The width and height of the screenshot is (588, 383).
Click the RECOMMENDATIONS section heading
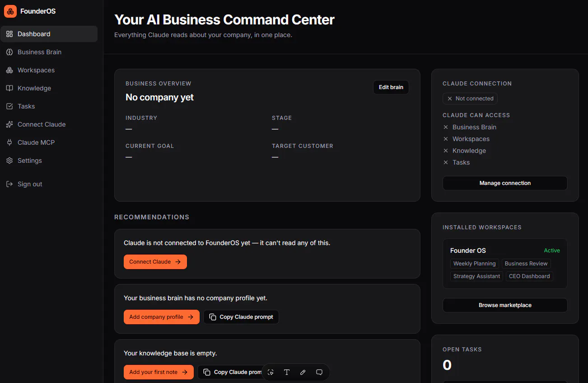[152, 217]
